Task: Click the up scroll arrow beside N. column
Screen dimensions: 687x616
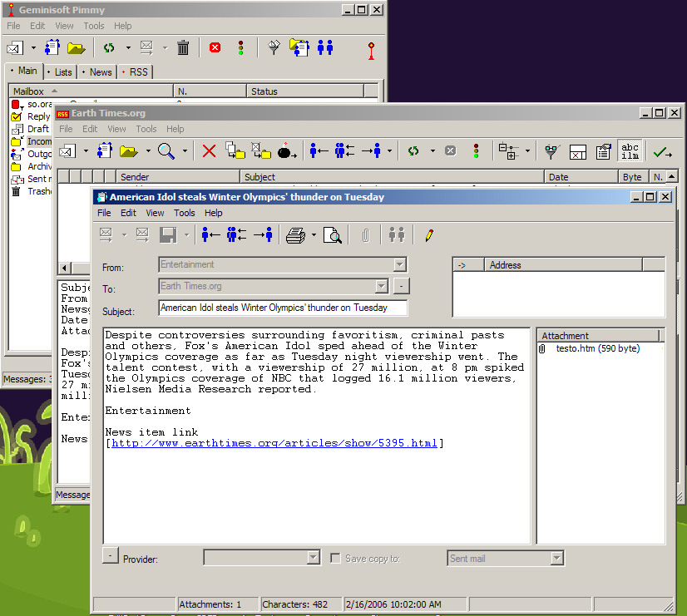Action: [x=672, y=176]
